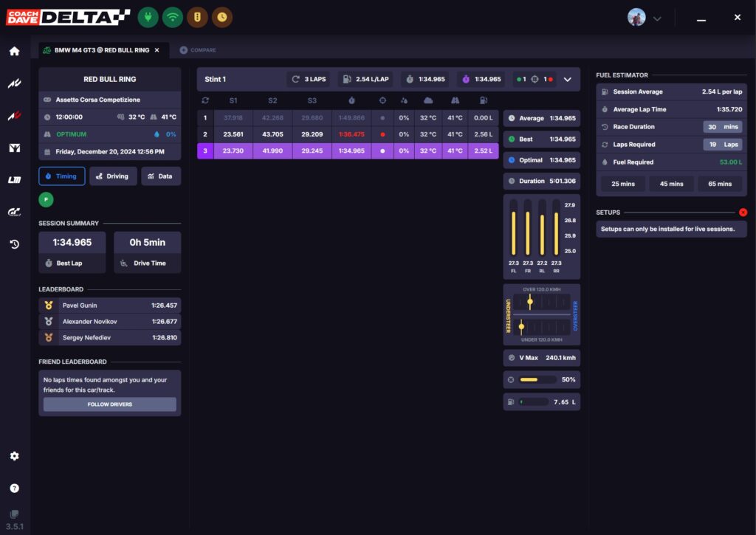Adjust the over 120 km/h balance slider

530,302
